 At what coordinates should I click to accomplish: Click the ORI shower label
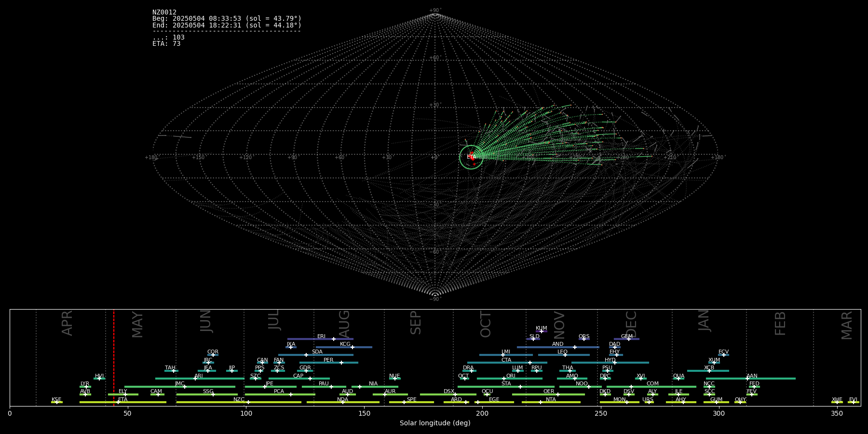(511, 376)
